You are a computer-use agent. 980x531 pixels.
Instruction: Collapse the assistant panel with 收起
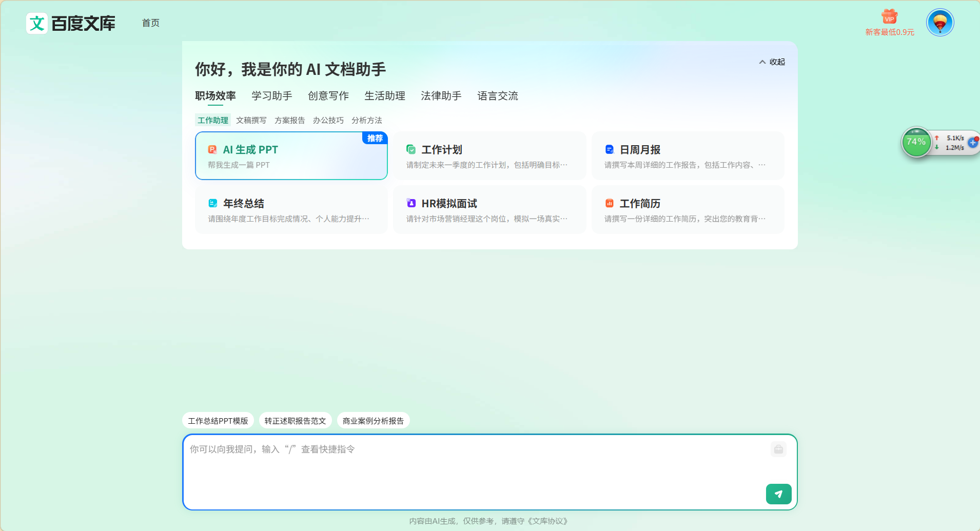tap(772, 62)
